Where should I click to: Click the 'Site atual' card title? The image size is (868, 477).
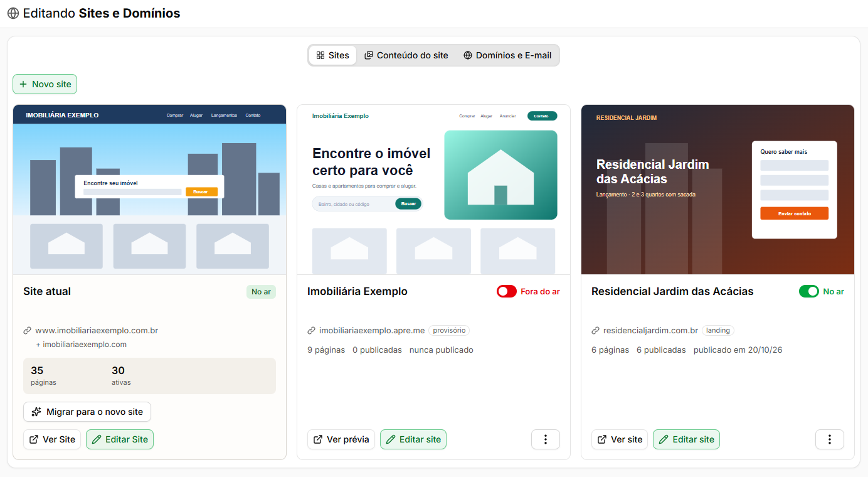pos(47,291)
